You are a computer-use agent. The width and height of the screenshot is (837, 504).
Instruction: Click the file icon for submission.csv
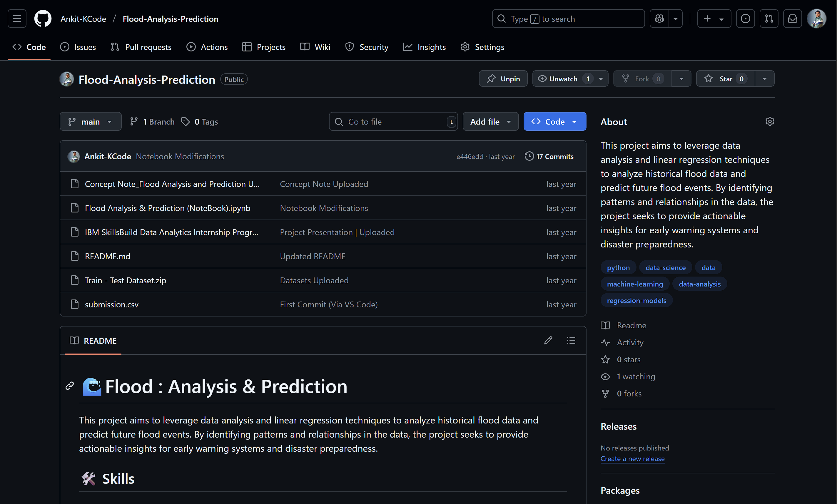[74, 304]
